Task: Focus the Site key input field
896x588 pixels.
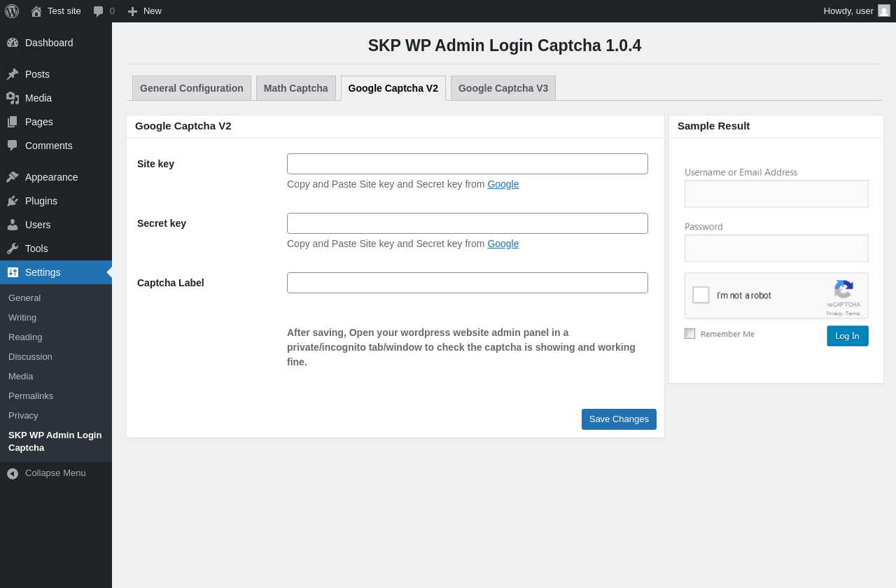Action: pyautogui.click(x=468, y=164)
